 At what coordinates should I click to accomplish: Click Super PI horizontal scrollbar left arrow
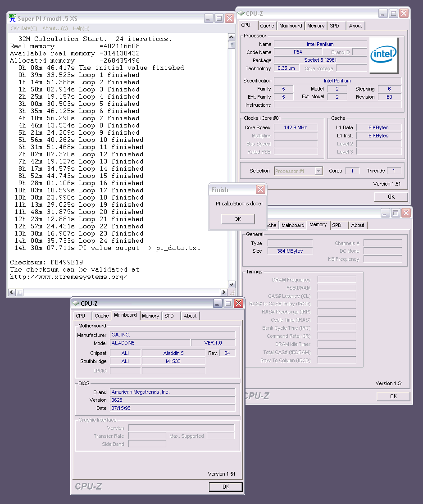coord(12,292)
